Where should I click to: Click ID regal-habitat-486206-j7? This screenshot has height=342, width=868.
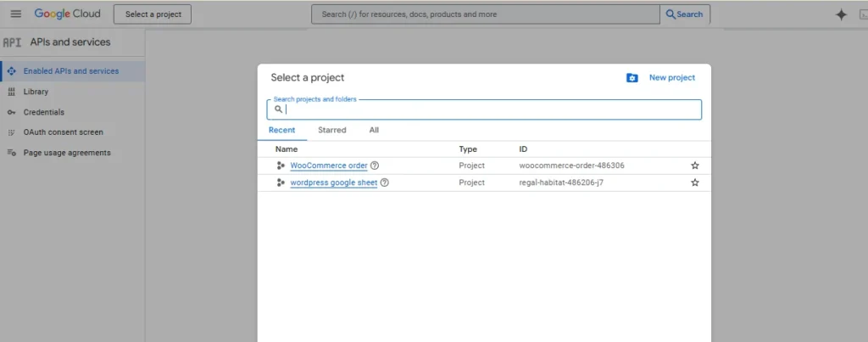(x=561, y=182)
